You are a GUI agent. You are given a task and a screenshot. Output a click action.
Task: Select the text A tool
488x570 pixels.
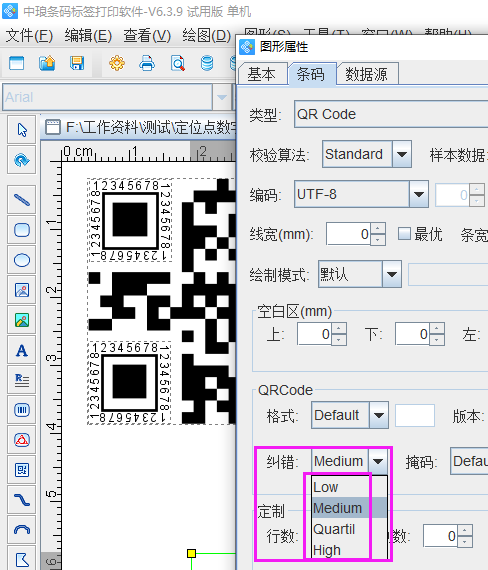(22, 350)
